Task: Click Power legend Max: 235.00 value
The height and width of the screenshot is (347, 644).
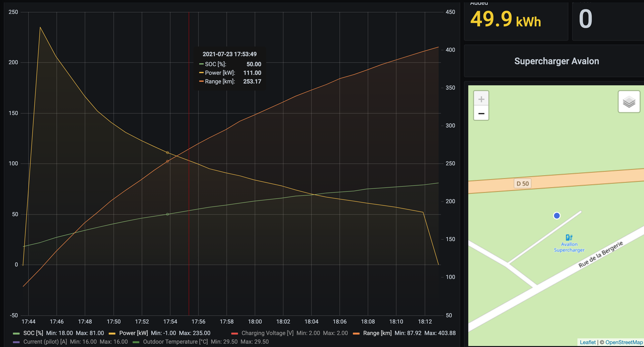Action: (195, 333)
